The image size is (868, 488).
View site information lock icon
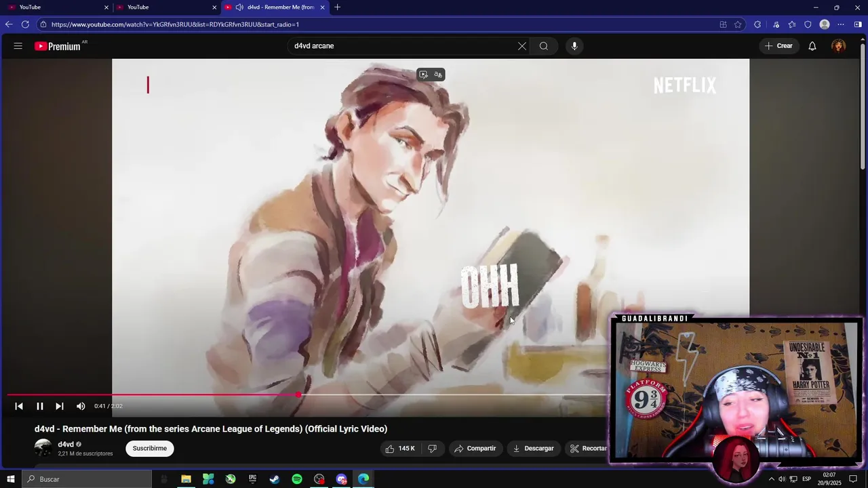43,24
